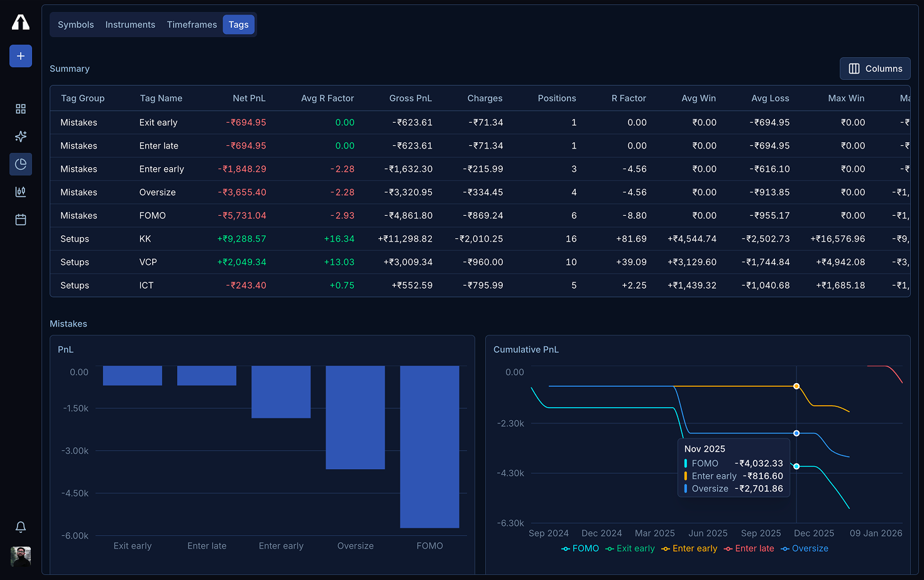
Task: Select the pie chart reports icon in sidebar
Action: 20,164
